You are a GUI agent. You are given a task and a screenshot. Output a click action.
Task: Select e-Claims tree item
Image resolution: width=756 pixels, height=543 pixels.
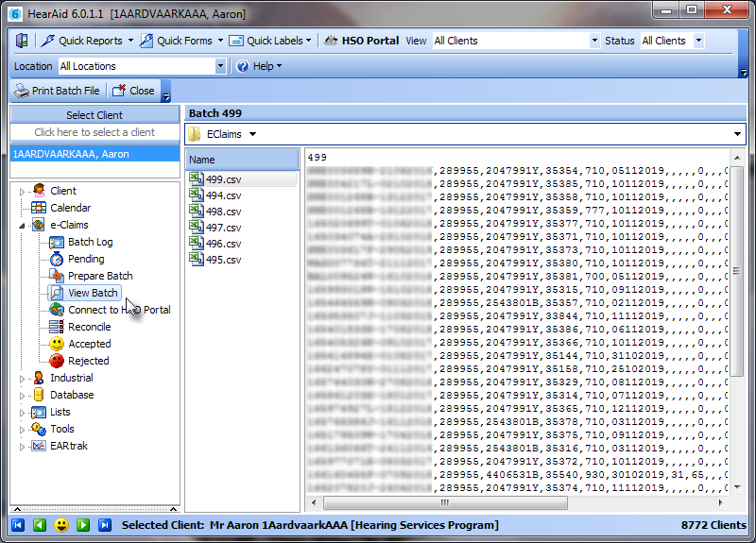pyautogui.click(x=69, y=225)
